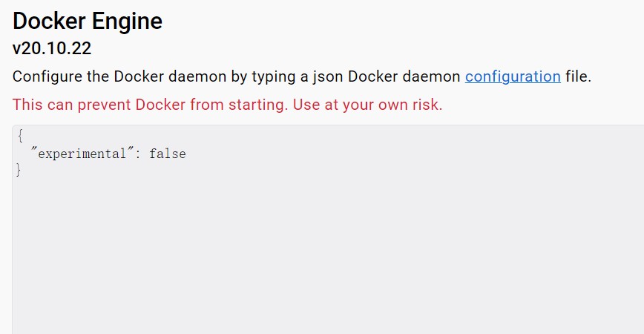
Task: Click the word Docker in the heading
Action: [x=49, y=22]
